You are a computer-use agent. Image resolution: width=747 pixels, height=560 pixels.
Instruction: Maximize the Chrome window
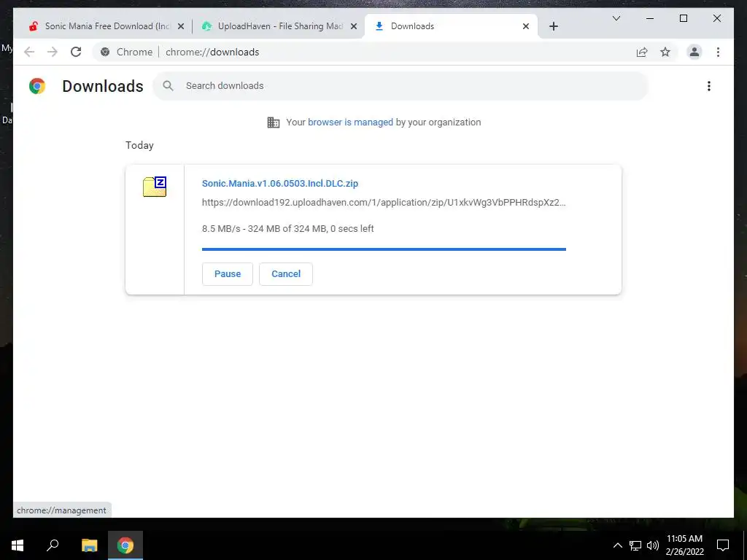click(683, 18)
